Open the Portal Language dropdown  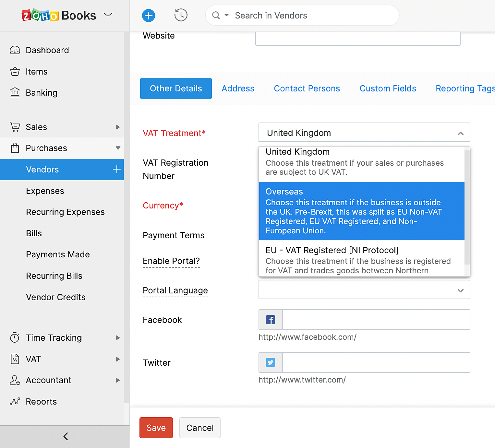(364, 290)
